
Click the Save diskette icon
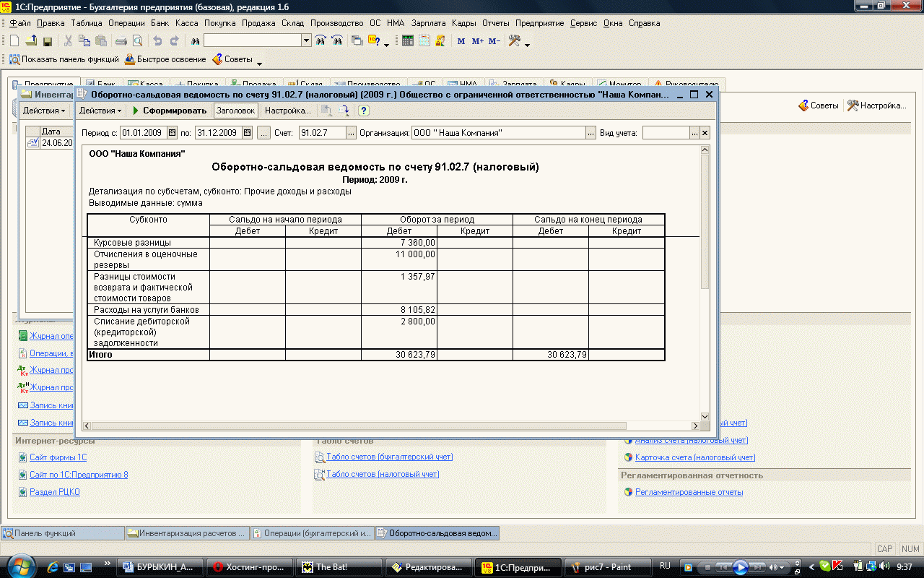pyautogui.click(x=47, y=40)
